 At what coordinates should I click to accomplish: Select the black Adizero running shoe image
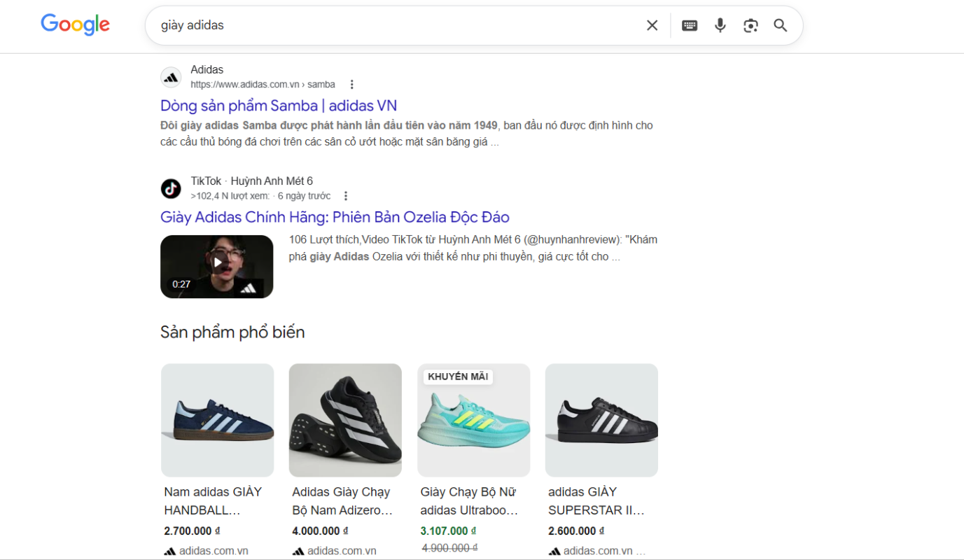pyautogui.click(x=345, y=420)
